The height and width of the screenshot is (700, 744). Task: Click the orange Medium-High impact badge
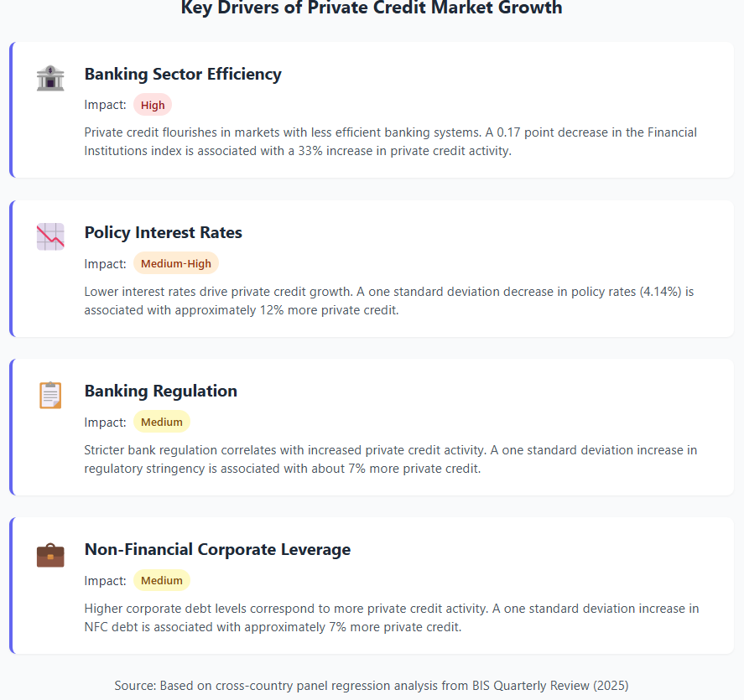(x=176, y=263)
